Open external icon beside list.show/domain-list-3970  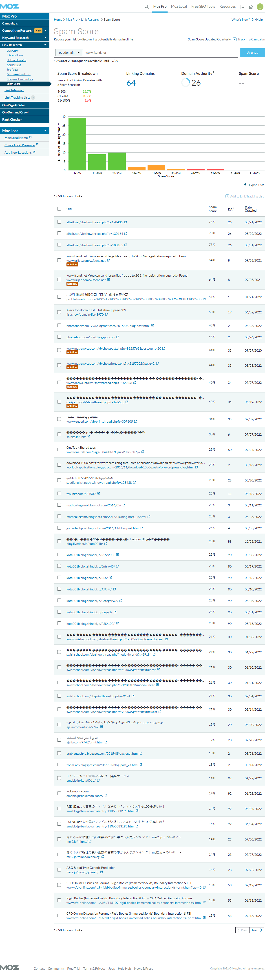106,314
